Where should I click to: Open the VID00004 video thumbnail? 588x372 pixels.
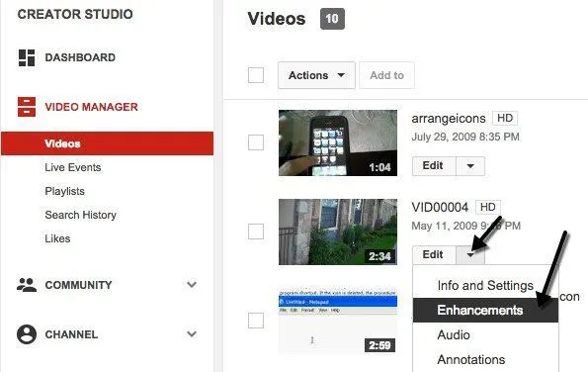tap(338, 232)
